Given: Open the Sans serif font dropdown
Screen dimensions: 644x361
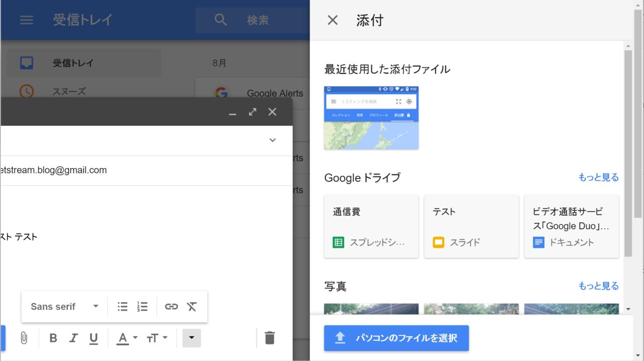Looking at the screenshot, I should coord(64,307).
